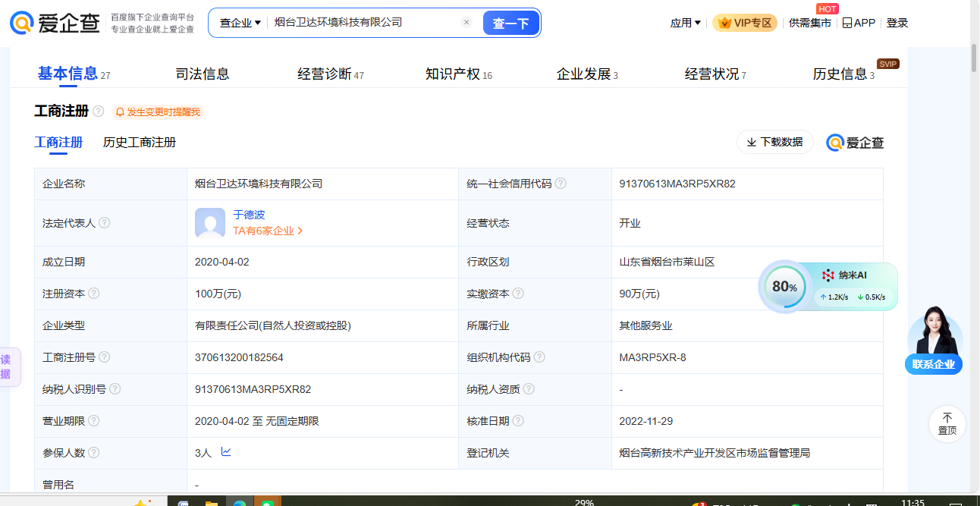Click help icon beside 统一社会信用代码

(x=561, y=184)
